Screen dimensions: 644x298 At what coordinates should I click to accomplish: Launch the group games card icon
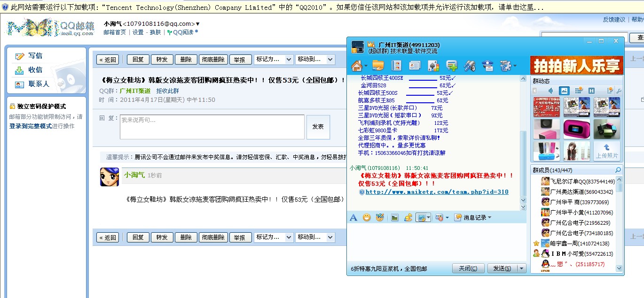[433, 65]
